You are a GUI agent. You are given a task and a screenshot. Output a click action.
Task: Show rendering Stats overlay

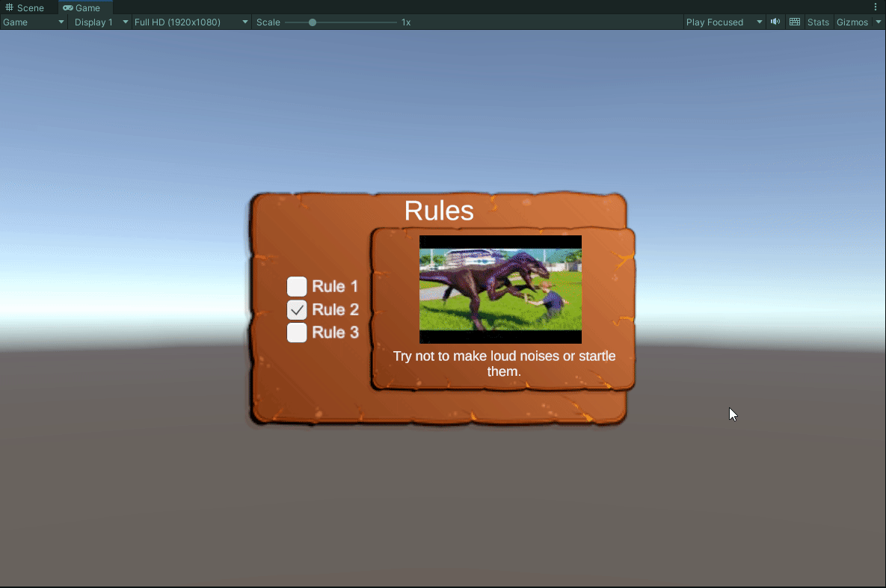[818, 22]
